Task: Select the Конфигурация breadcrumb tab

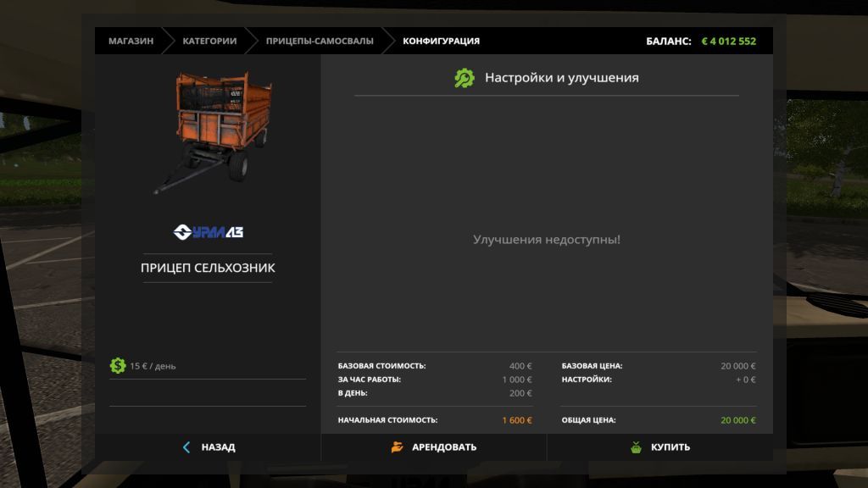Action: point(441,41)
